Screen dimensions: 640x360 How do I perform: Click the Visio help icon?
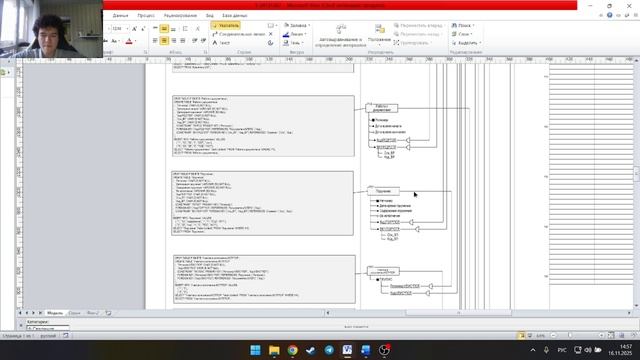(x=609, y=15)
